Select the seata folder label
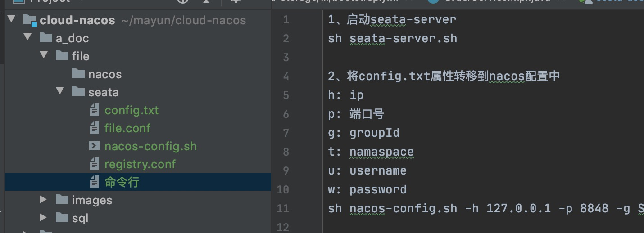644x233 pixels. [x=104, y=92]
